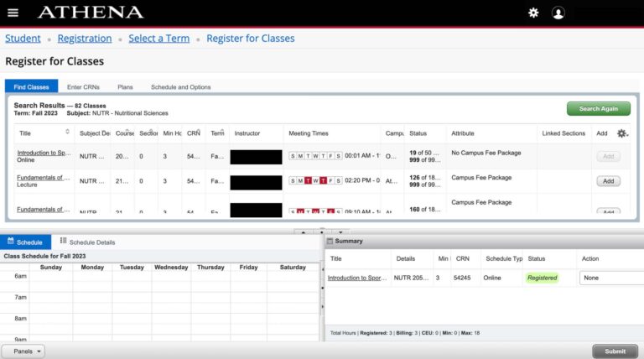Open the Plans tab
This screenshot has width=644, height=359.
125,87
